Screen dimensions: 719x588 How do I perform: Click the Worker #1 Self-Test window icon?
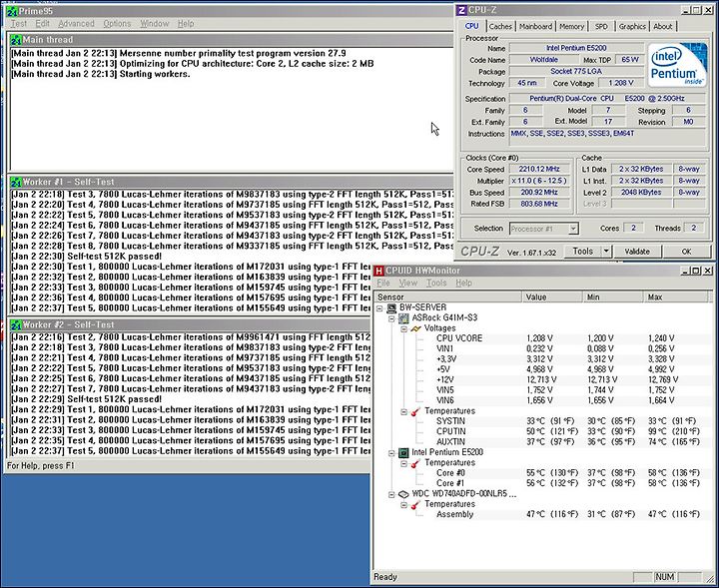tap(16, 182)
